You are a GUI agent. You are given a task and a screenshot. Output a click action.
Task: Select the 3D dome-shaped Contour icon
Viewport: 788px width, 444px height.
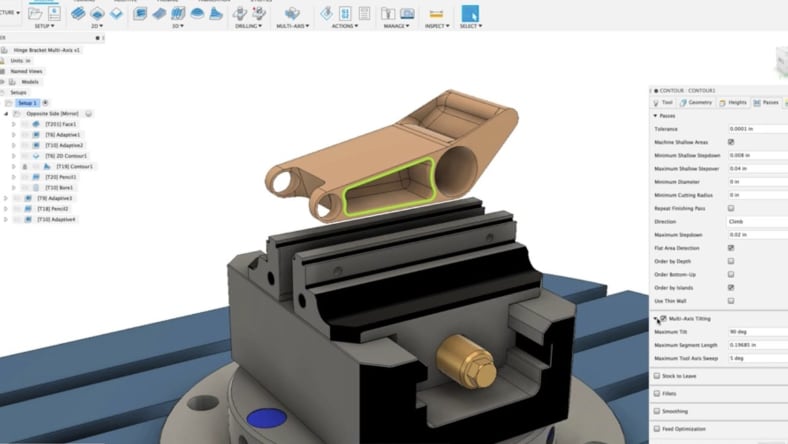coord(197,14)
